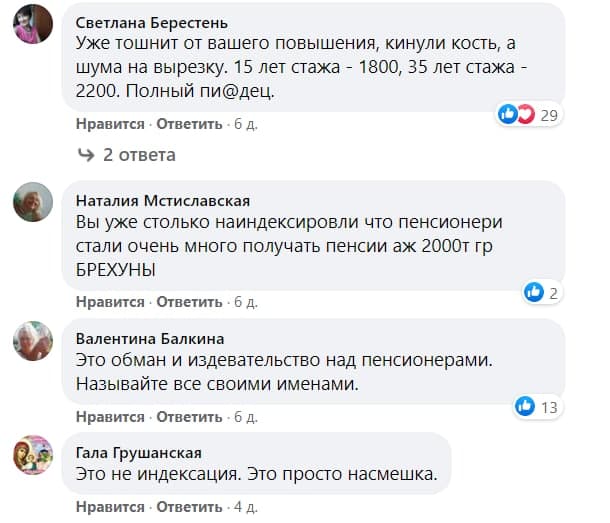This screenshot has height=523, width=610.
Task: Expand the 2 replies thread
Action: coord(139,155)
